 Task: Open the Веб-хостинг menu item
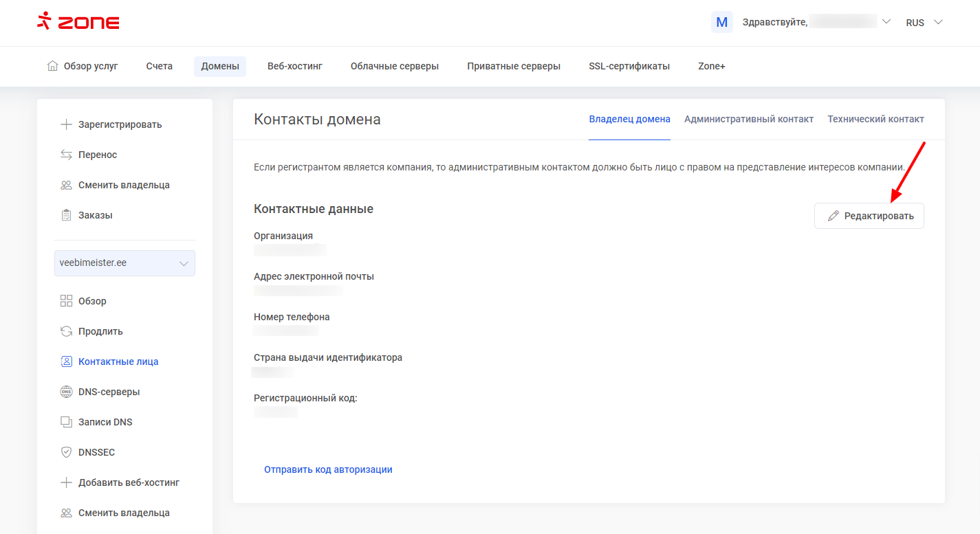click(x=294, y=66)
